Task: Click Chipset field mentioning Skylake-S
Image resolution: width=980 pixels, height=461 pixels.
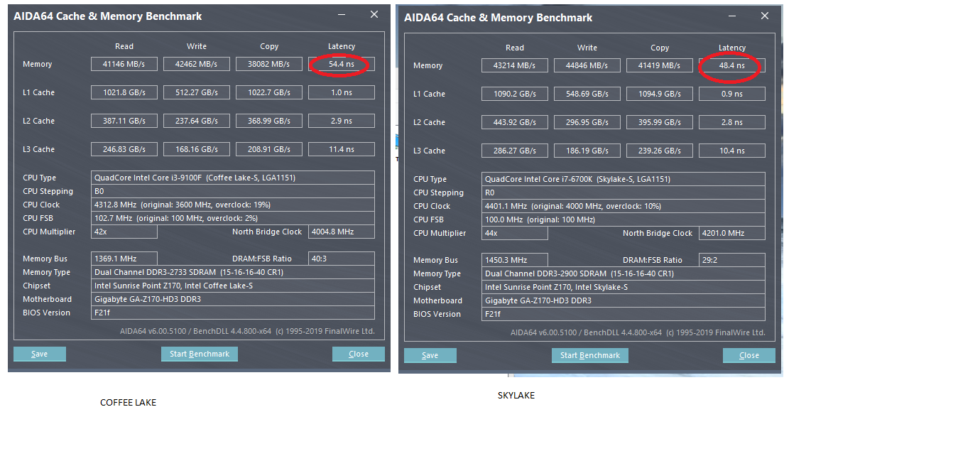Action: coord(624,287)
